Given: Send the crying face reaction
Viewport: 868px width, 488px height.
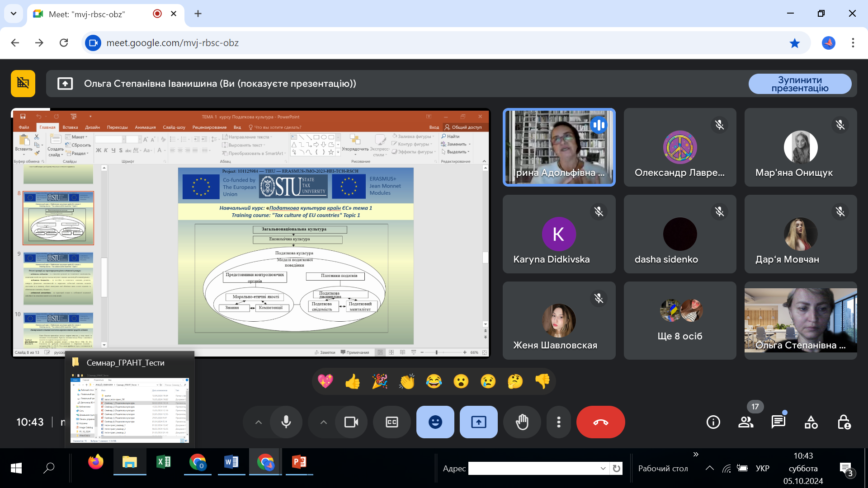Looking at the screenshot, I should (488, 381).
